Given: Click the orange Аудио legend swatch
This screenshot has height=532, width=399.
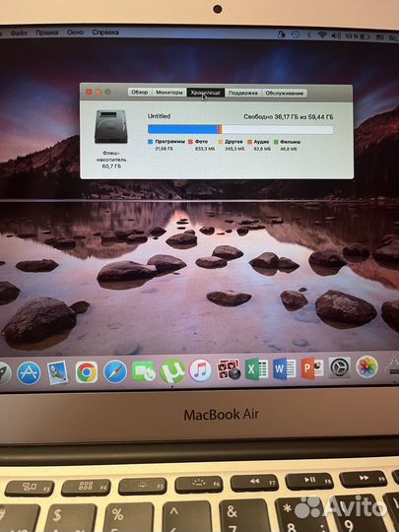Looking at the screenshot, I should pos(249,142).
